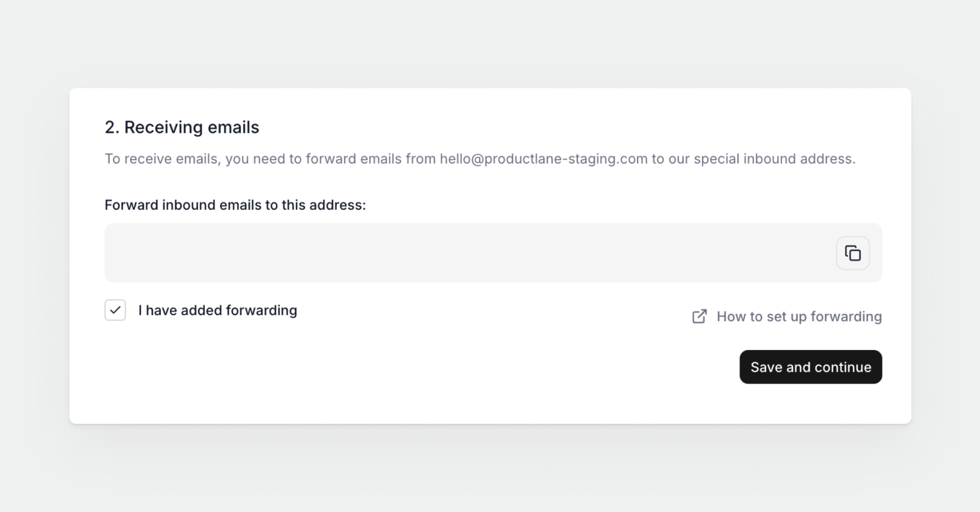The height and width of the screenshot is (512, 980).
Task: Click the external link icon
Action: pos(699,316)
